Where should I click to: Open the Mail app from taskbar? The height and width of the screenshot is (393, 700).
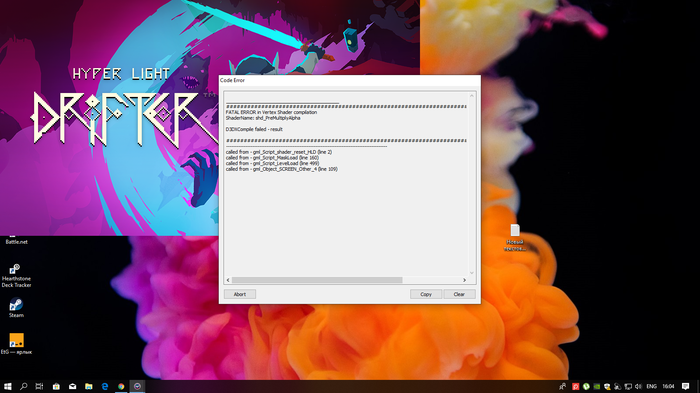72,386
